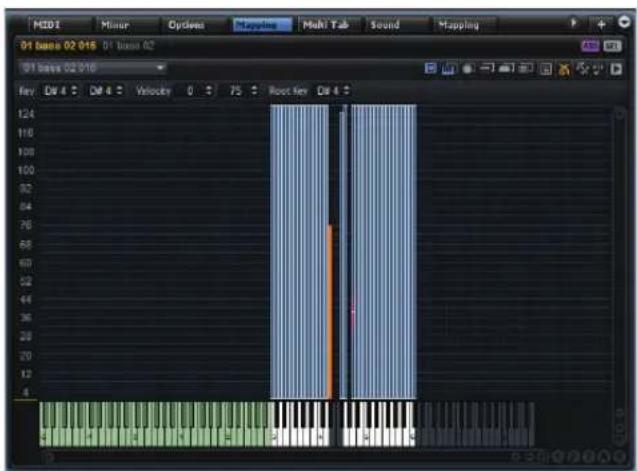Select the orange highlighted zone bar

pos(329,311)
